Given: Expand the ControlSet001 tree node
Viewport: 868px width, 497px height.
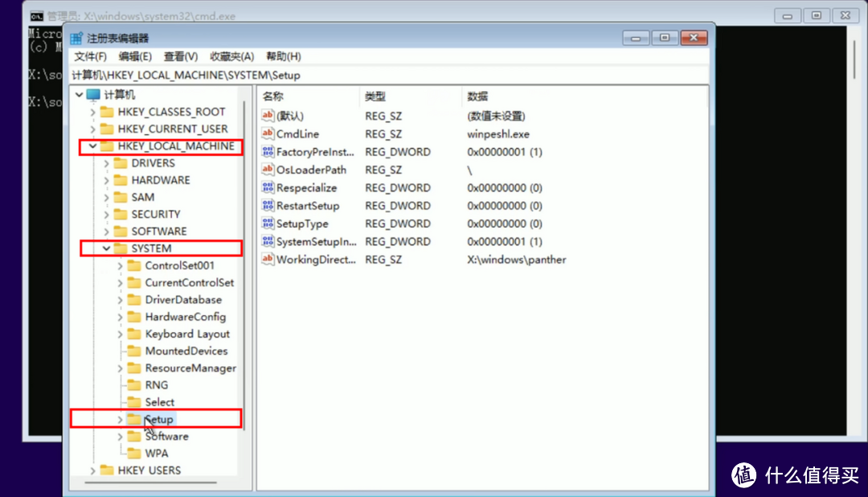Looking at the screenshot, I should tap(121, 265).
